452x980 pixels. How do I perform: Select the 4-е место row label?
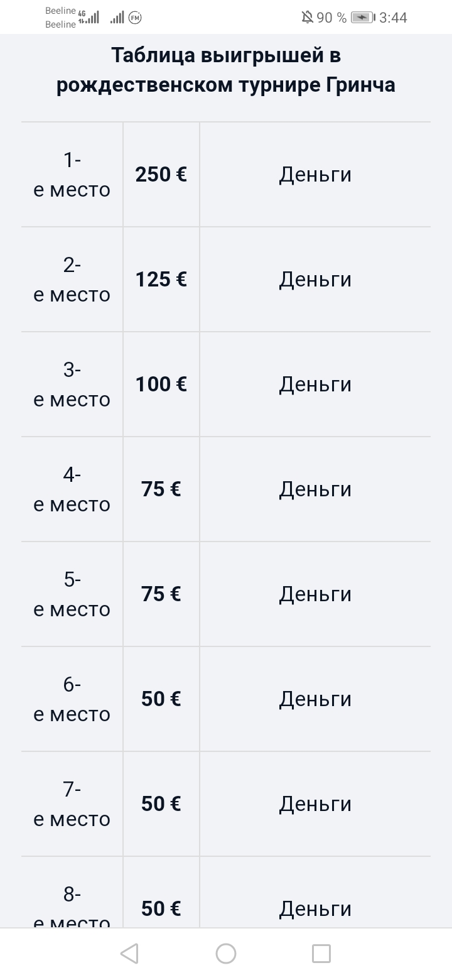coord(72,489)
